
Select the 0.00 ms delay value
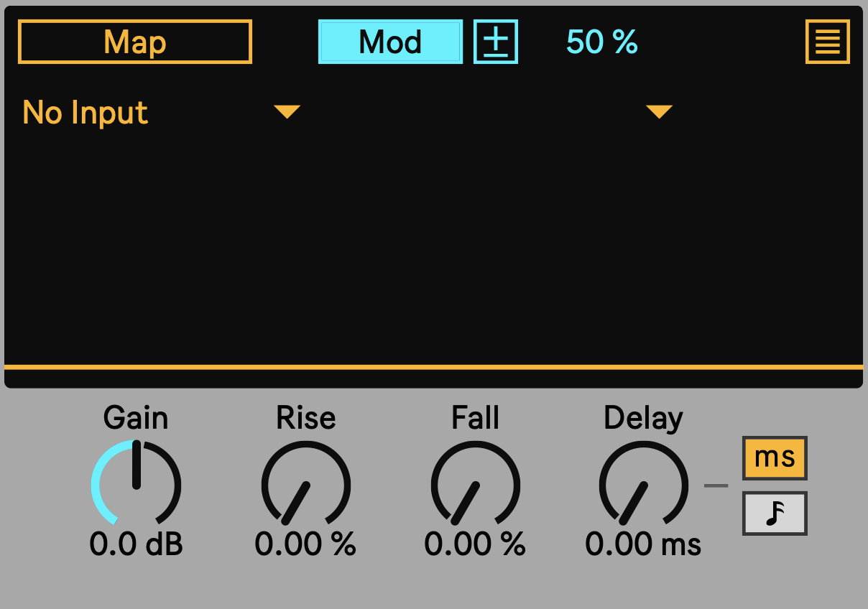[644, 545]
